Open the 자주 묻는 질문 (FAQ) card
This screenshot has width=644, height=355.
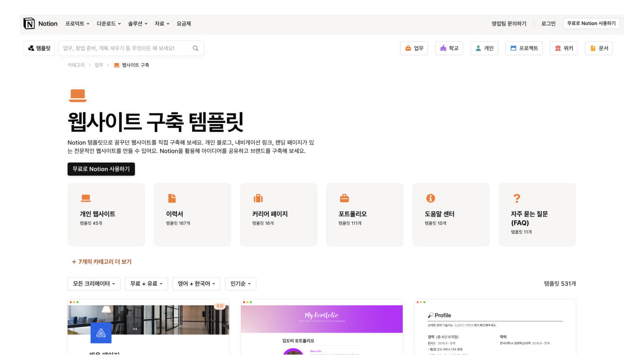pyautogui.click(x=537, y=214)
